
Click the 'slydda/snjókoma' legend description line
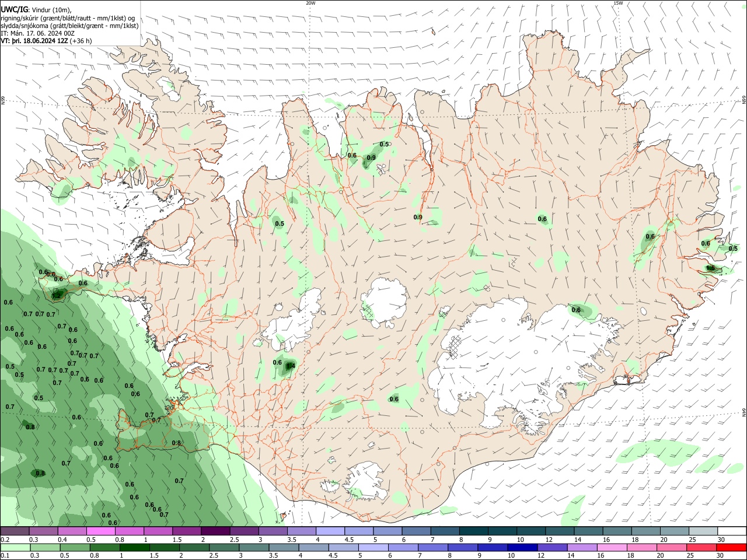pyautogui.click(x=69, y=26)
